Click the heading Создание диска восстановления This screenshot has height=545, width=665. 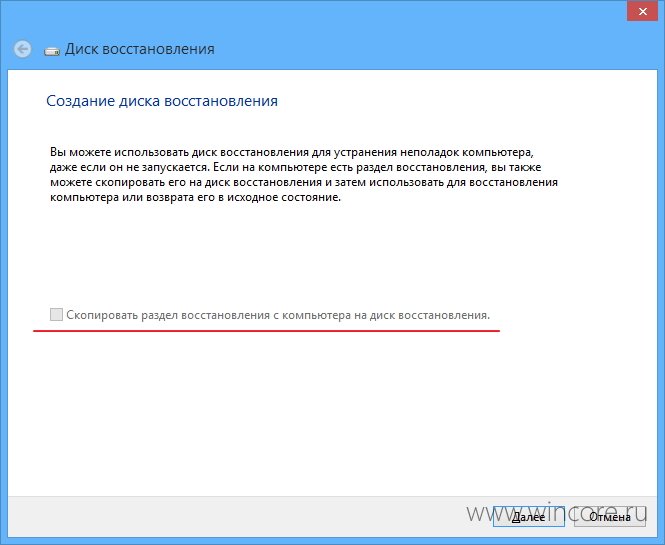tap(162, 101)
